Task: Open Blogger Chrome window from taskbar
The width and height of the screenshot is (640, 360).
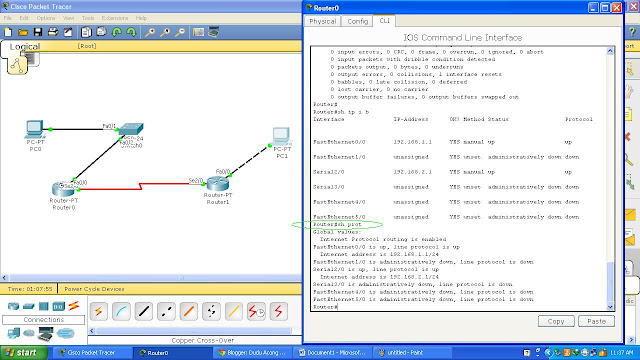Action: click(254, 353)
